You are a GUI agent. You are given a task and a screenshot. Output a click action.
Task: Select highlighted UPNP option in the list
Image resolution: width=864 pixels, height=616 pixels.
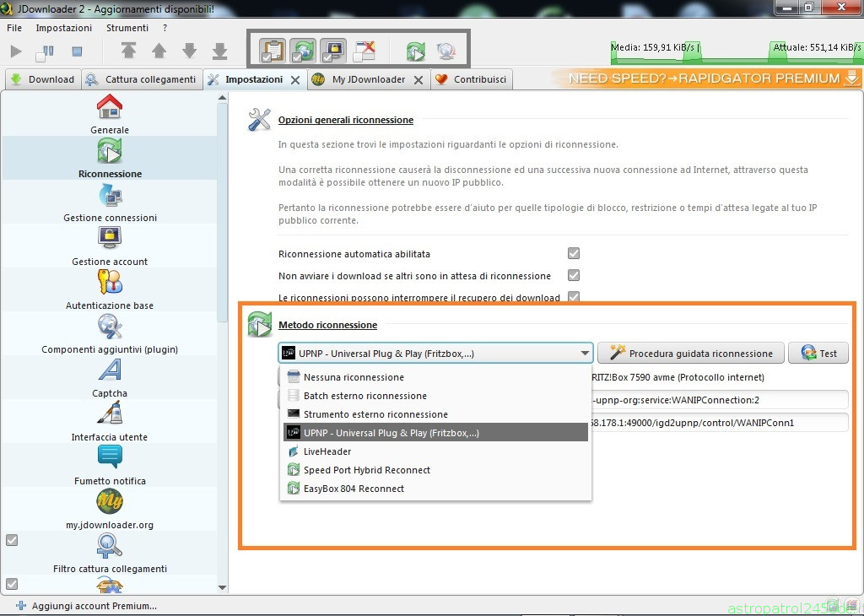[x=435, y=433]
